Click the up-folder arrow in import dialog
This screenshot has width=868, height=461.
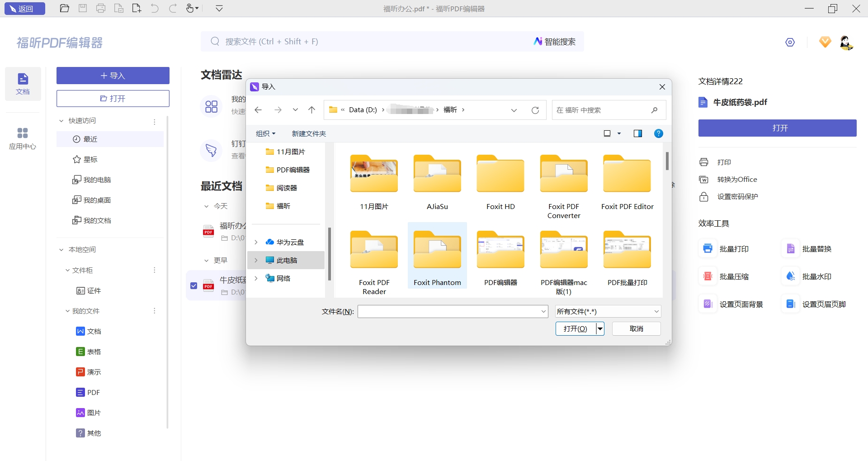(x=311, y=110)
